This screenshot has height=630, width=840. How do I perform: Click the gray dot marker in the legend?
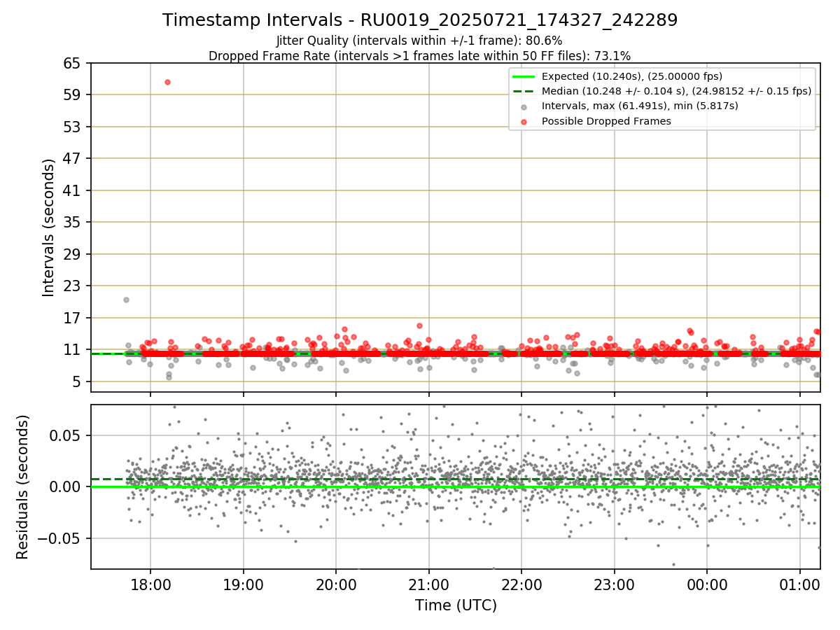pyautogui.click(x=525, y=106)
